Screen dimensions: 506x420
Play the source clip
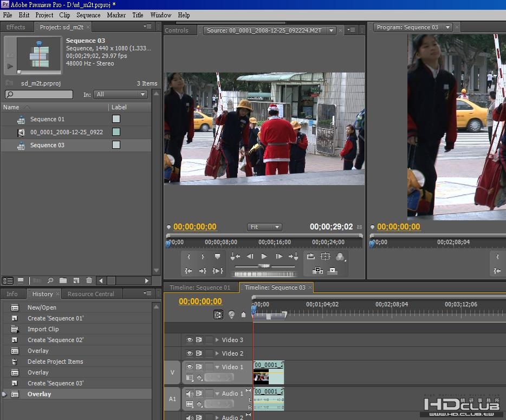pyautogui.click(x=264, y=256)
